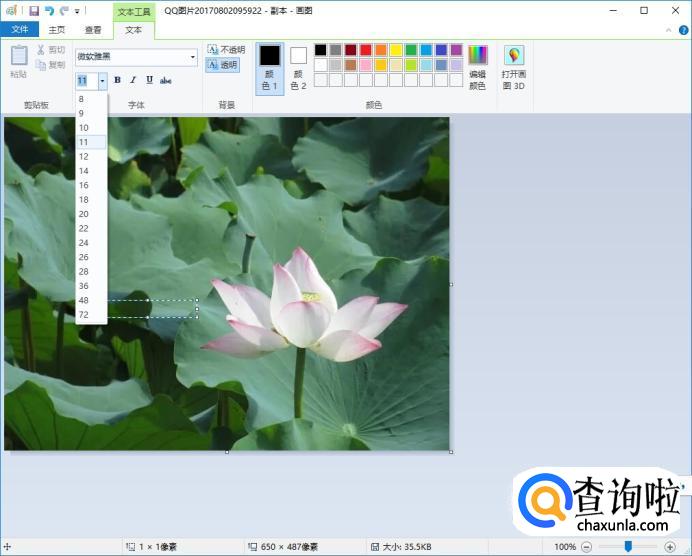Click the Help question mark icon
The width and height of the screenshot is (692, 556).
[x=683, y=30]
